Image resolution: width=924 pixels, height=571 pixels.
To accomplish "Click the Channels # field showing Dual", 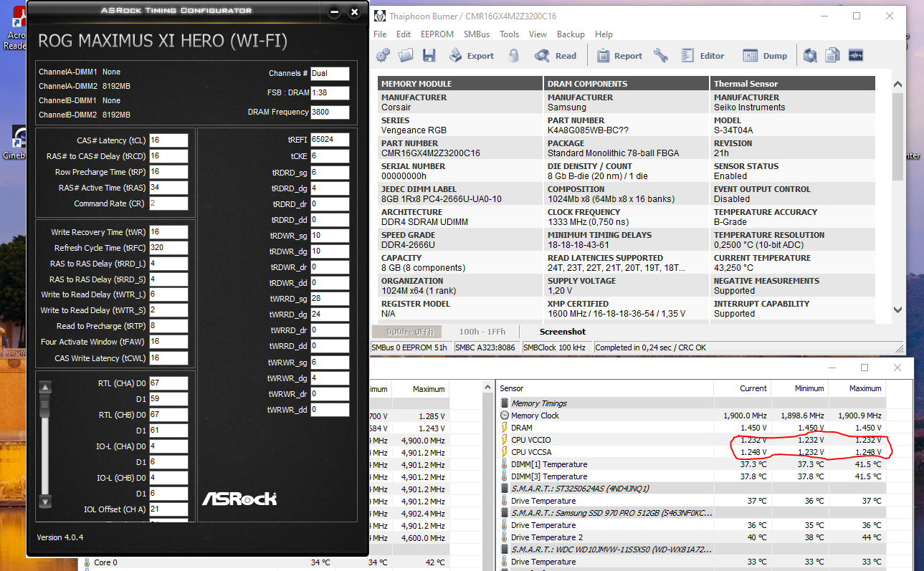I will tap(330, 73).
